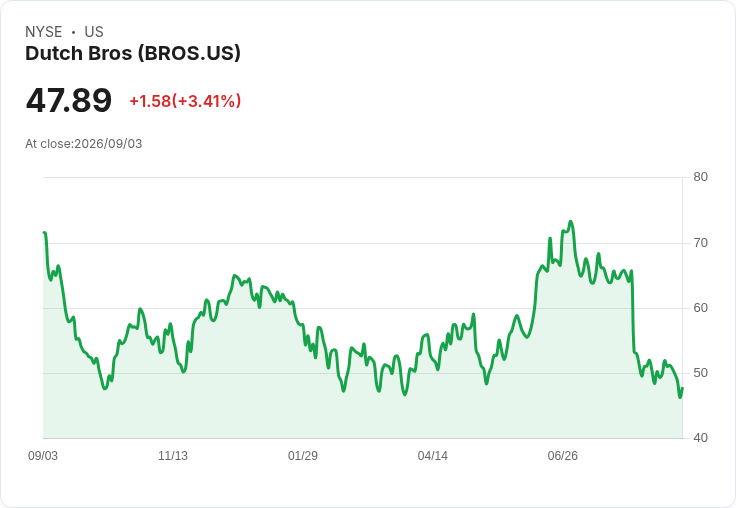
Task: Click the 50 y-axis price label
Action: 700,373
